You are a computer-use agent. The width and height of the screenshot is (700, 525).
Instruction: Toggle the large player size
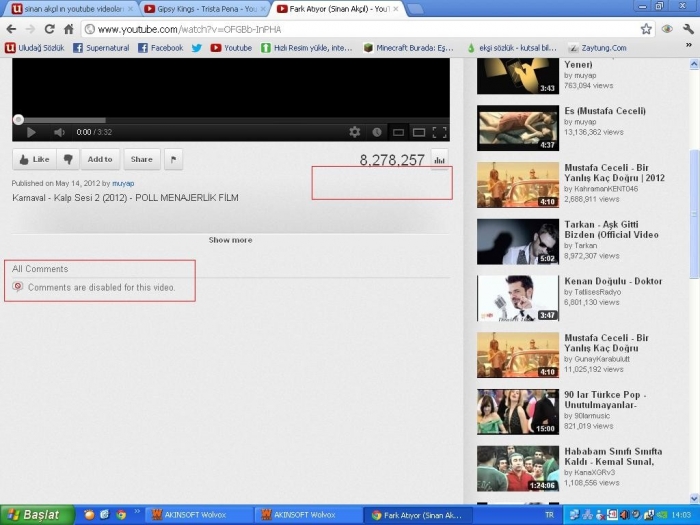tap(419, 132)
